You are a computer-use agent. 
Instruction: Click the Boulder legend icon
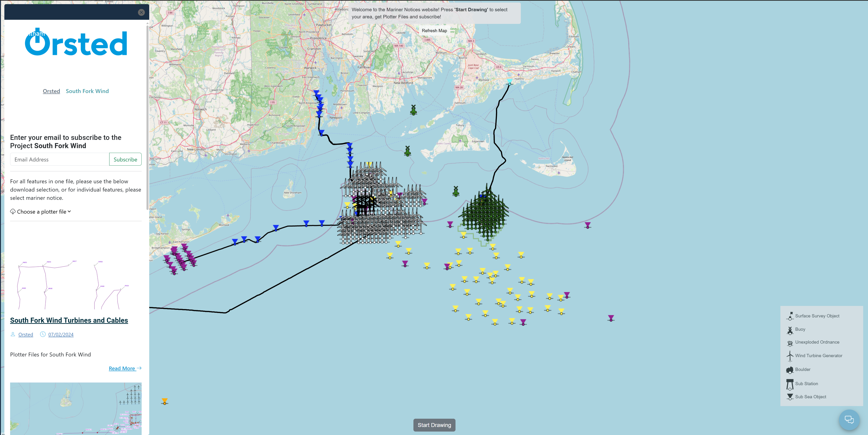click(x=790, y=370)
